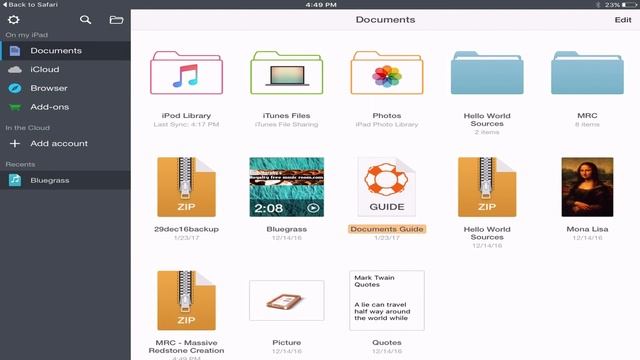Tap the search magnifier icon
The height and width of the screenshot is (360, 640).
85,20
